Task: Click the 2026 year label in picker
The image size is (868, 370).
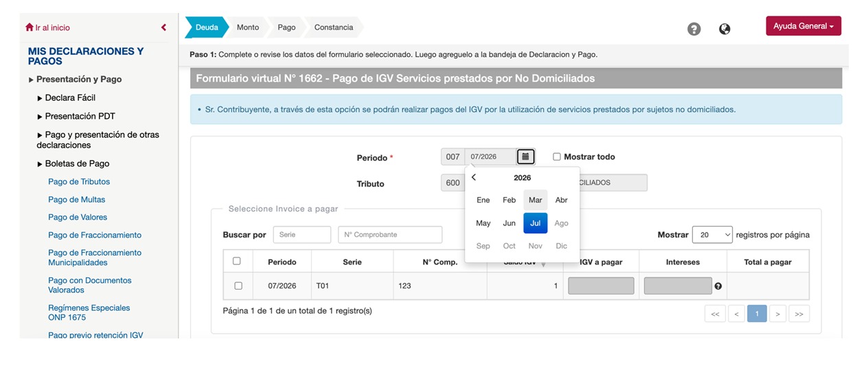Action: 523,178
